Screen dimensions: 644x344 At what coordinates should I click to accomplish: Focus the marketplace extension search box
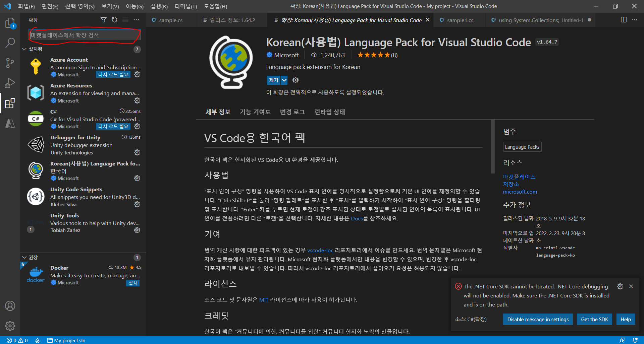pos(85,35)
